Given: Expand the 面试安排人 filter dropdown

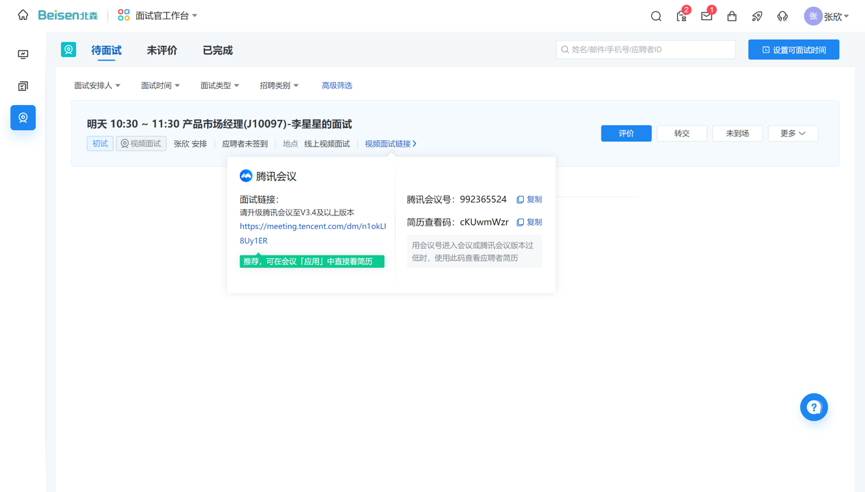Looking at the screenshot, I should [97, 86].
